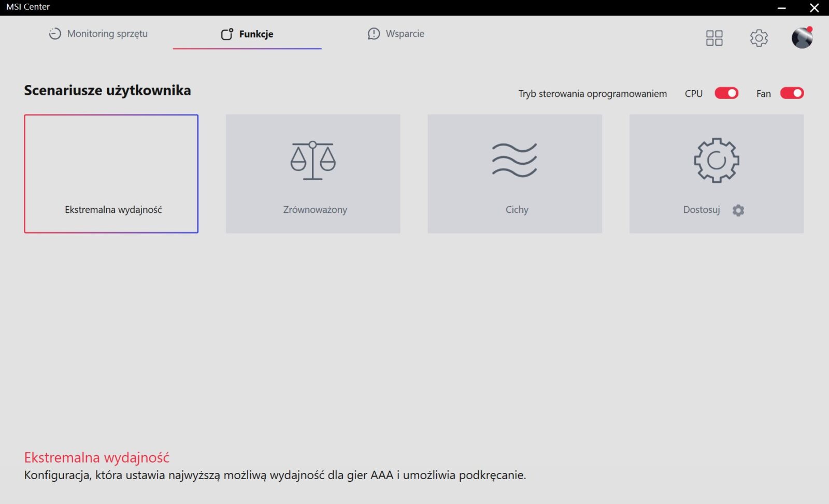Viewport: 829px width, 504px height.
Task: Open the small gear next to Dostosuj
Action: pos(738,210)
